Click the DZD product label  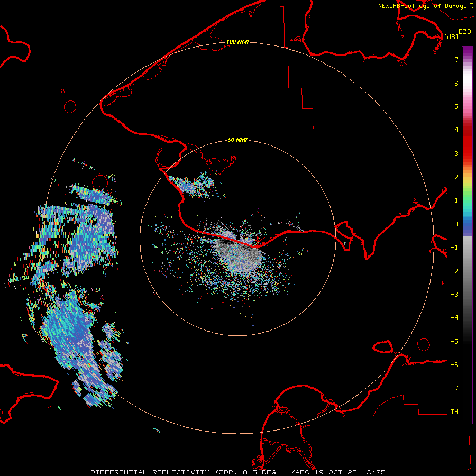coord(465,32)
